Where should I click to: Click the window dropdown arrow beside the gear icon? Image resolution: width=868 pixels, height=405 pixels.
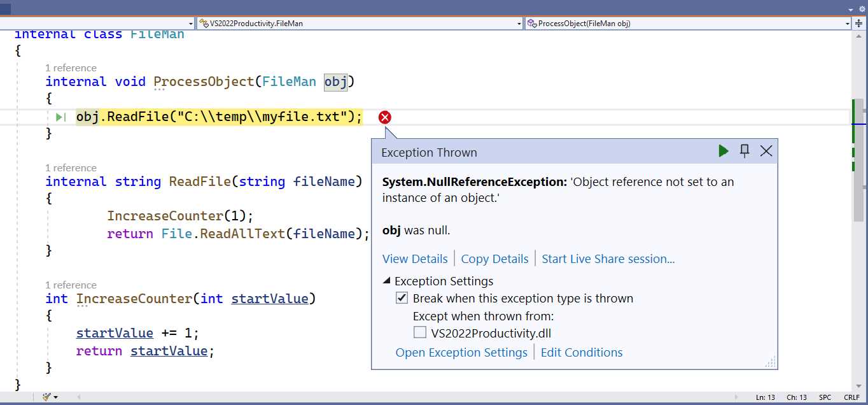[x=850, y=8]
